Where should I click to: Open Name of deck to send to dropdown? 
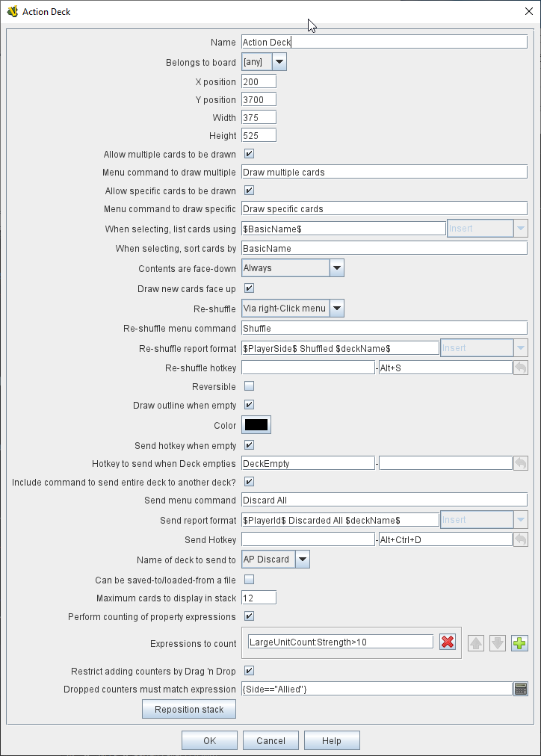[302, 559]
